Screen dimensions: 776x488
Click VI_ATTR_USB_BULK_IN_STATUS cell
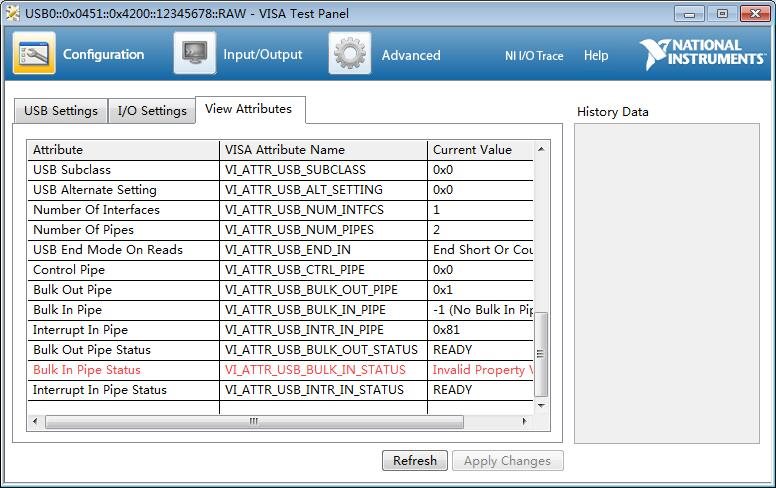[323, 370]
